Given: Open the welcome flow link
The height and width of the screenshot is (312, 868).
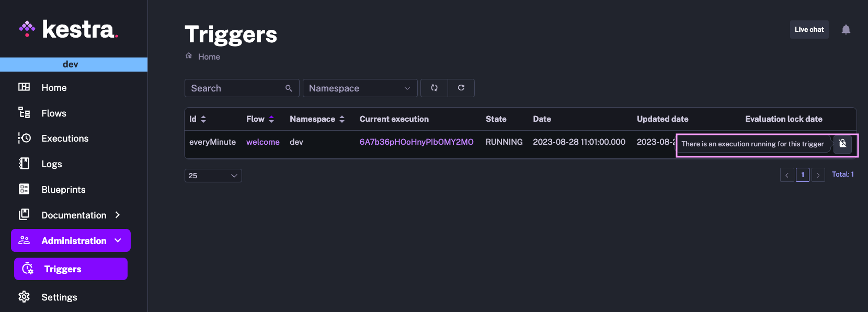Looking at the screenshot, I should point(262,142).
